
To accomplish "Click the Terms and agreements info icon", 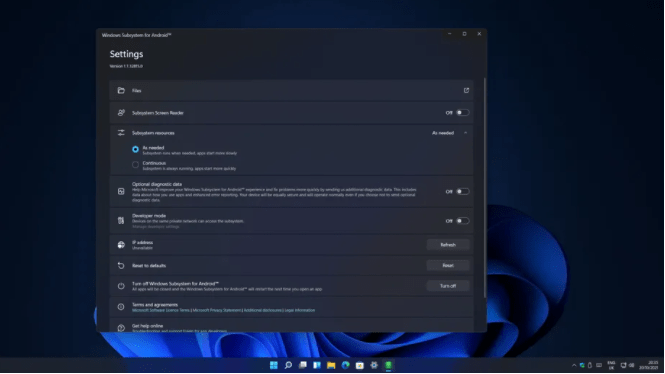I will [x=121, y=307].
